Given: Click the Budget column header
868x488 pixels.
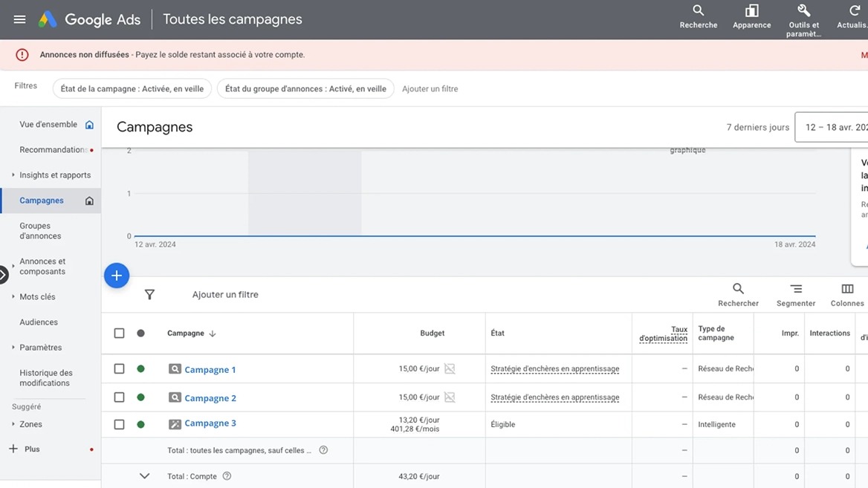Looking at the screenshot, I should (433, 333).
